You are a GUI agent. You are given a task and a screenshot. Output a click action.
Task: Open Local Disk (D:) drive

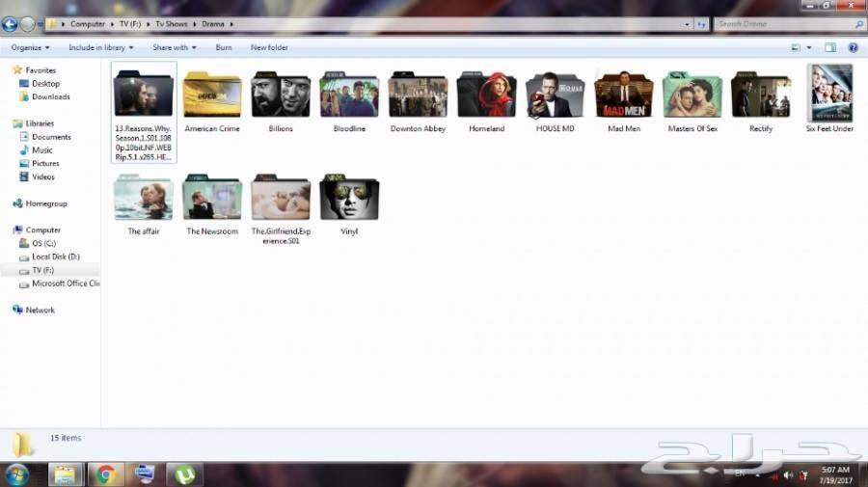click(55, 257)
